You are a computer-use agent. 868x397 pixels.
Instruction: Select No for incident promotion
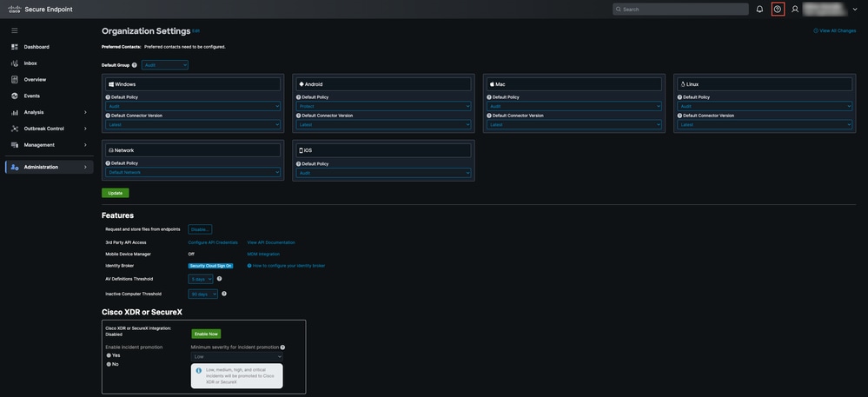click(109, 364)
